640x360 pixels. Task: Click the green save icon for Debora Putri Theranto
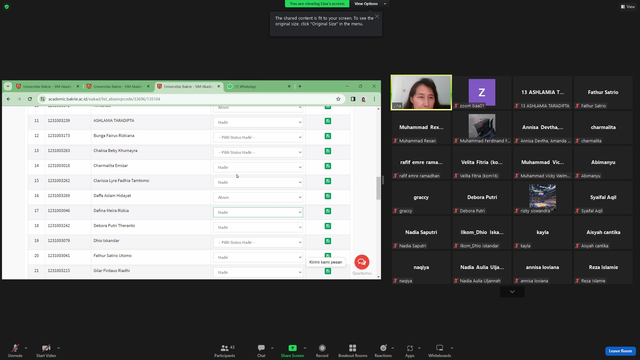click(x=328, y=226)
